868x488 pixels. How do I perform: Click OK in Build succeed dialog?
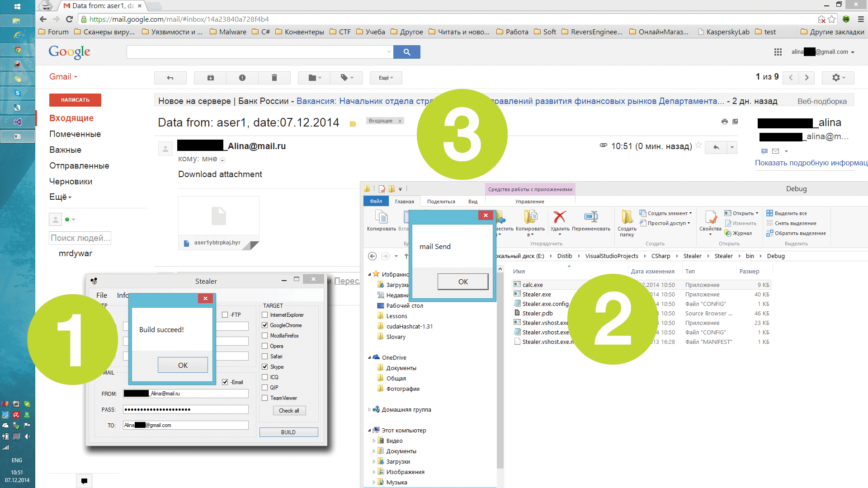coord(183,365)
